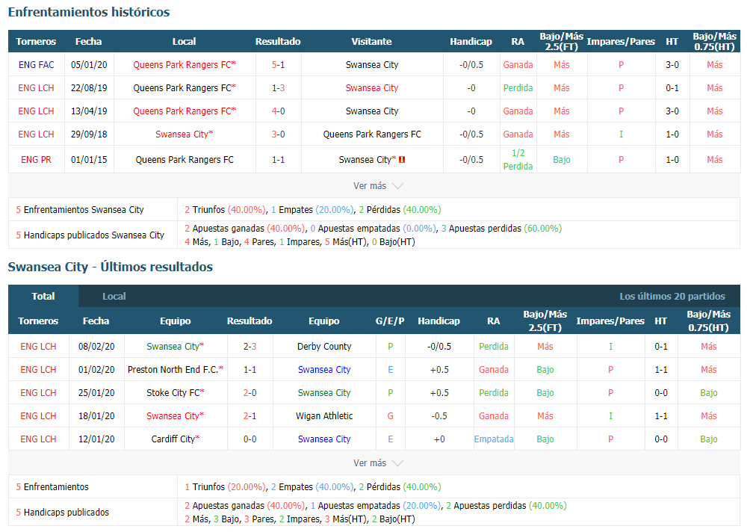Open 2-3 result against Derby County
756x532 pixels.
pyautogui.click(x=250, y=346)
